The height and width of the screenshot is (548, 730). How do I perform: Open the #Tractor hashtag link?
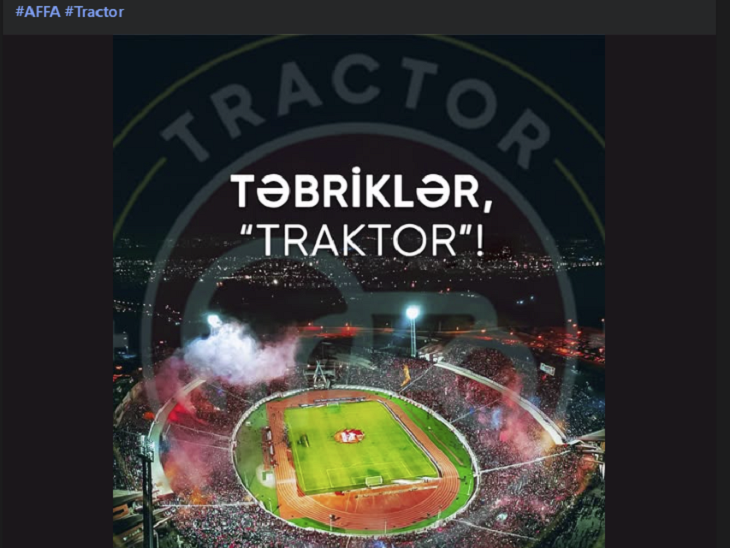tap(95, 12)
